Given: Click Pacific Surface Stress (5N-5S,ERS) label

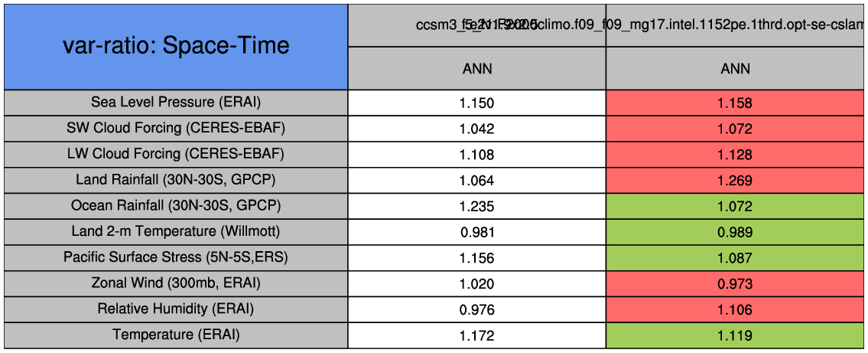Looking at the screenshot, I should pos(176,257).
